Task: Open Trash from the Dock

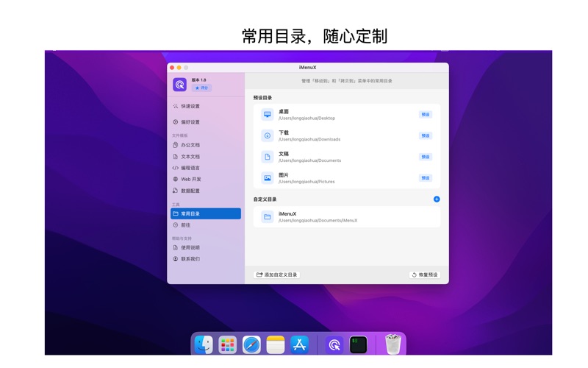Action: pyautogui.click(x=393, y=344)
